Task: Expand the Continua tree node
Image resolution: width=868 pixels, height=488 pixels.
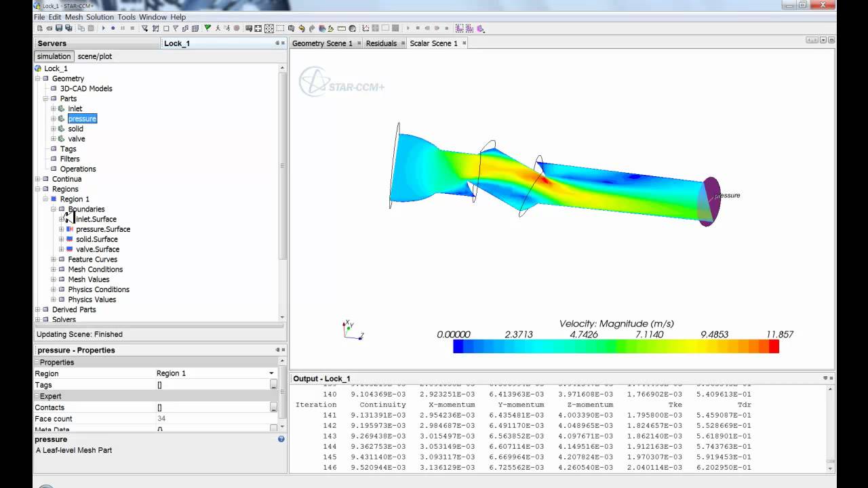Action: click(38, 179)
